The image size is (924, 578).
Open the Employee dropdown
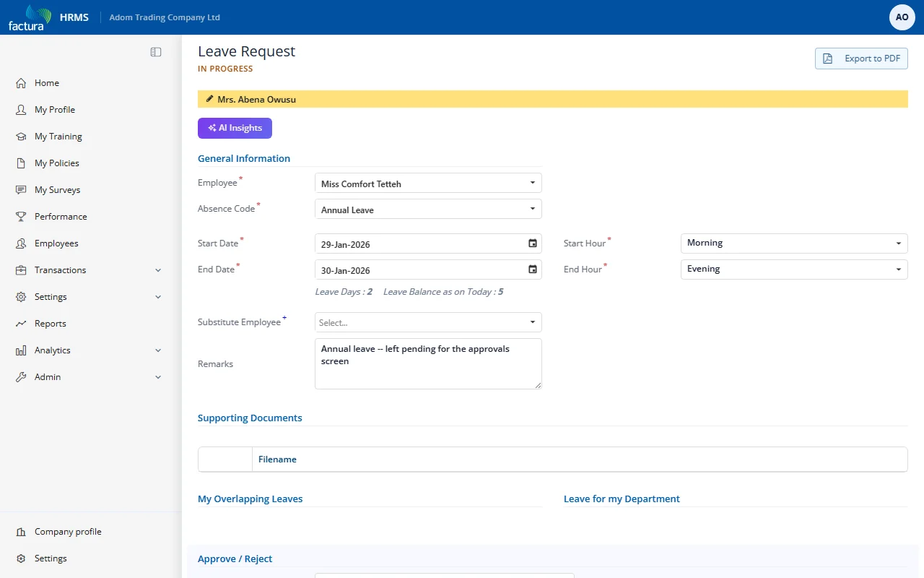click(428, 183)
